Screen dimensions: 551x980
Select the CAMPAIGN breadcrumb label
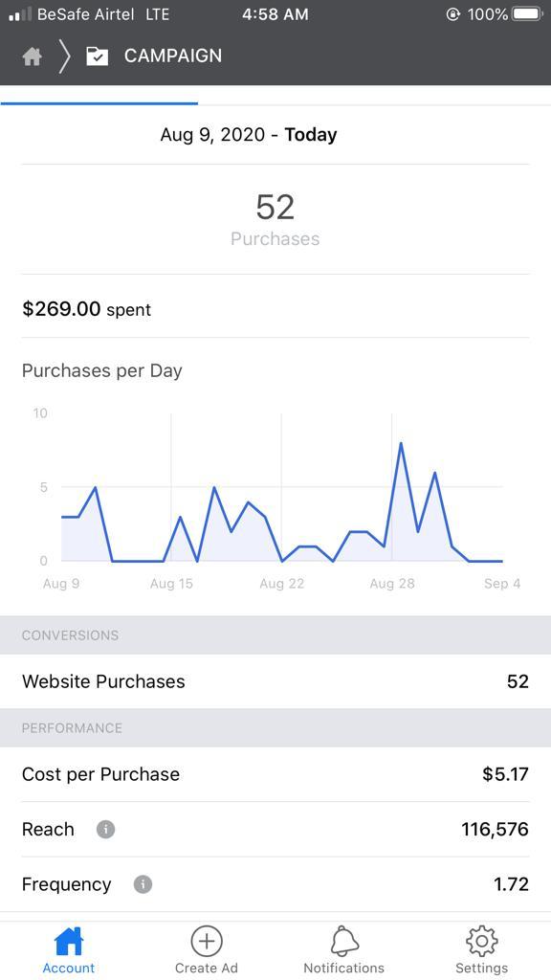pyautogui.click(x=173, y=56)
